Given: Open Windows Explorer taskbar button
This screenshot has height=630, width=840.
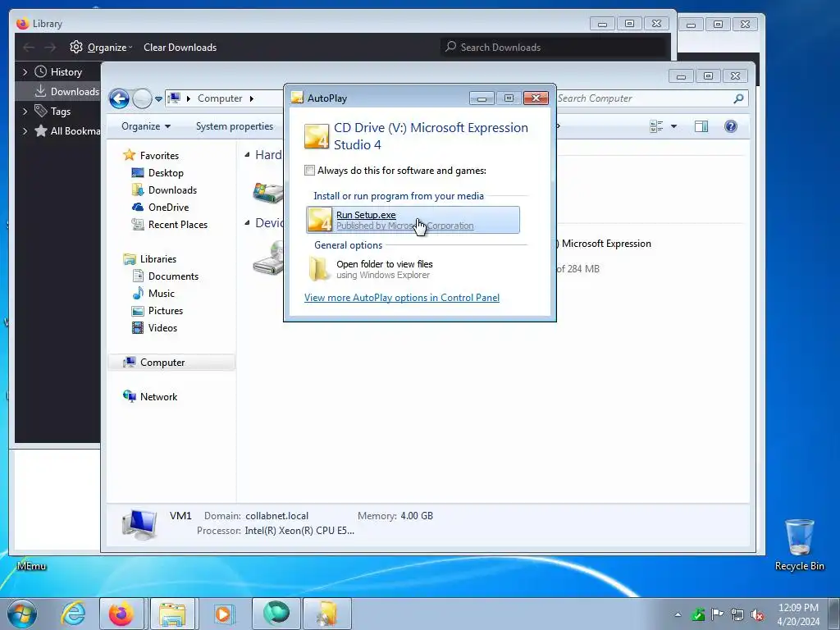Looking at the screenshot, I should click(172, 614).
